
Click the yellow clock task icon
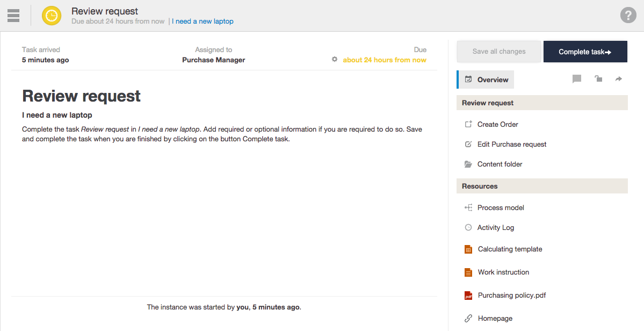pos(52,16)
